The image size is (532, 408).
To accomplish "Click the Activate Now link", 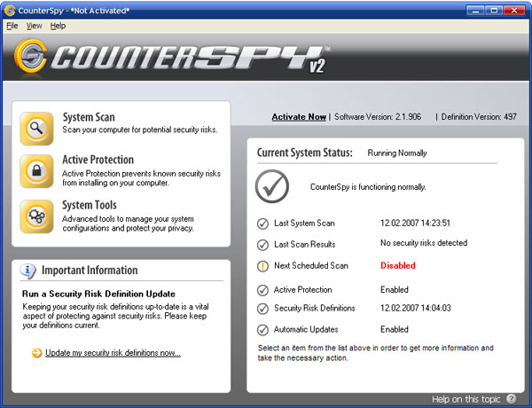I will coord(299,117).
